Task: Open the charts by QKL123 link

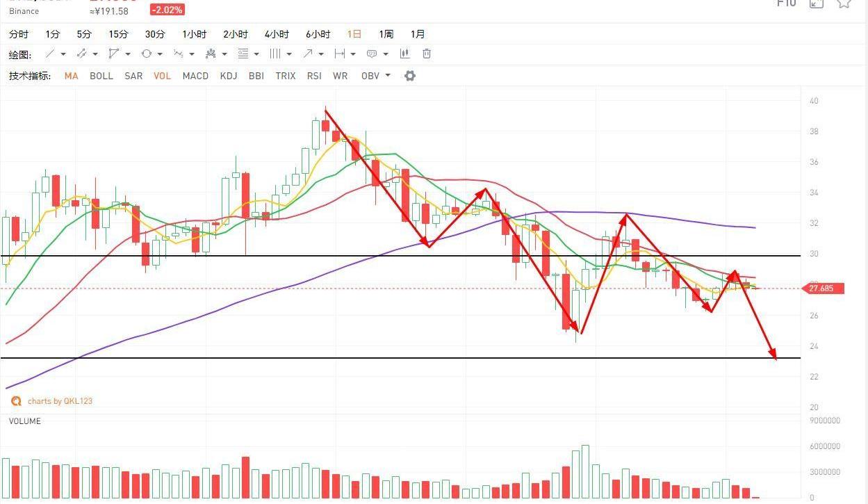Action: (59, 401)
